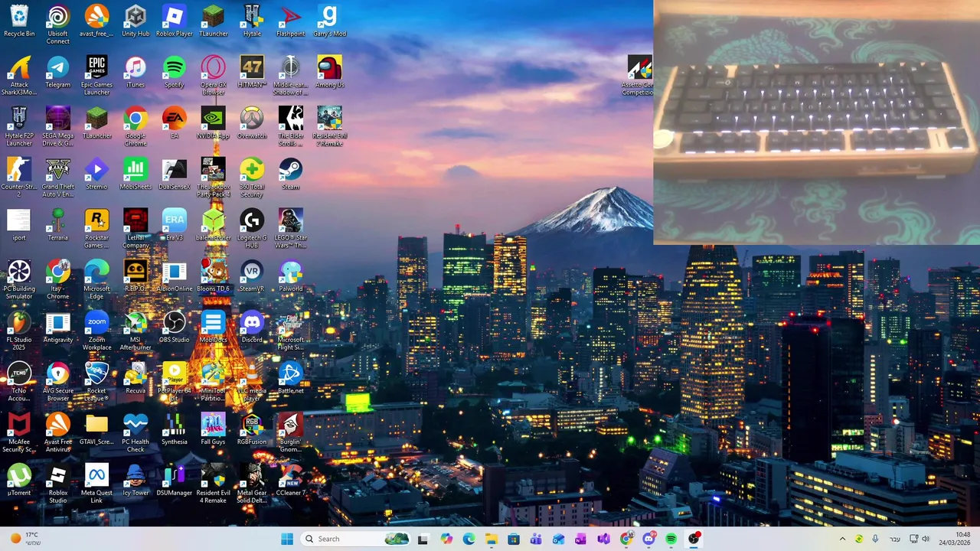Open the OBS Studio desktop shortcut
This screenshot has height=551, width=980.
(x=175, y=328)
